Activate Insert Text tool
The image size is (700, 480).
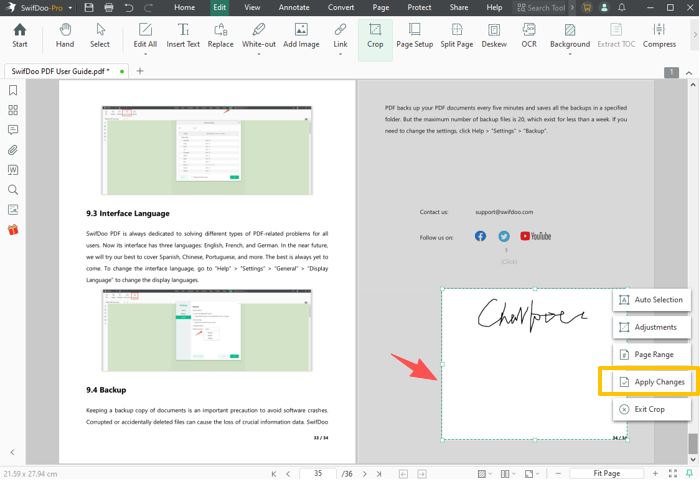pos(183,36)
